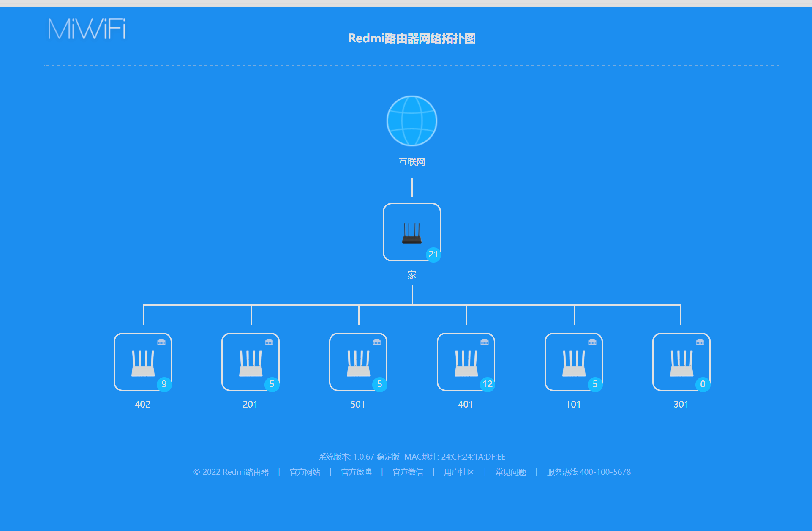This screenshot has height=531, width=812.
Task: Select the mesh router labeled 501
Action: coord(358,362)
